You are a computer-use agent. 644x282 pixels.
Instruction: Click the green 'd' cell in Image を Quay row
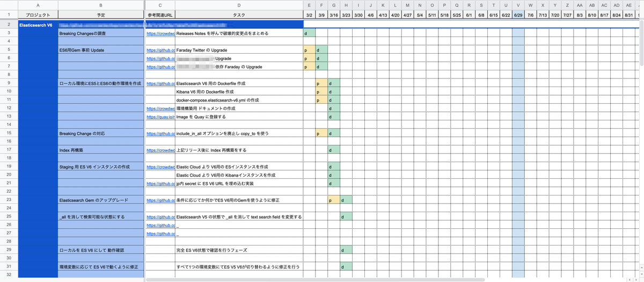point(334,117)
